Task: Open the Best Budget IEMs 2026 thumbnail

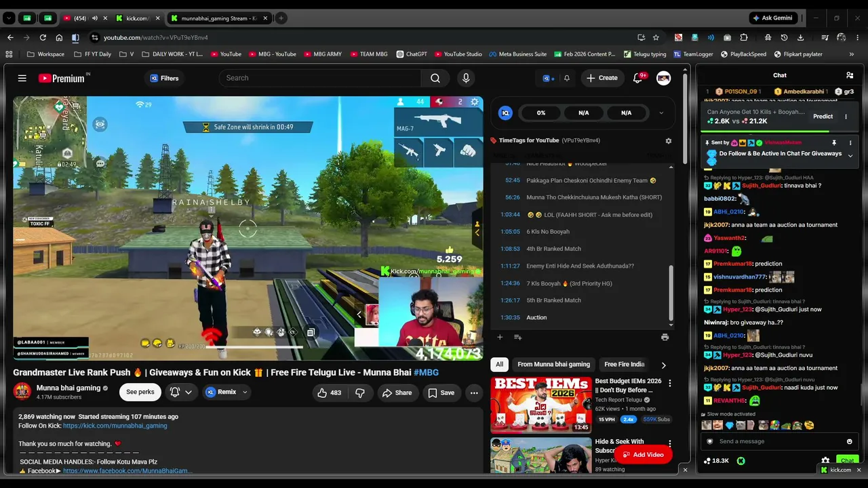Action: coord(540,405)
